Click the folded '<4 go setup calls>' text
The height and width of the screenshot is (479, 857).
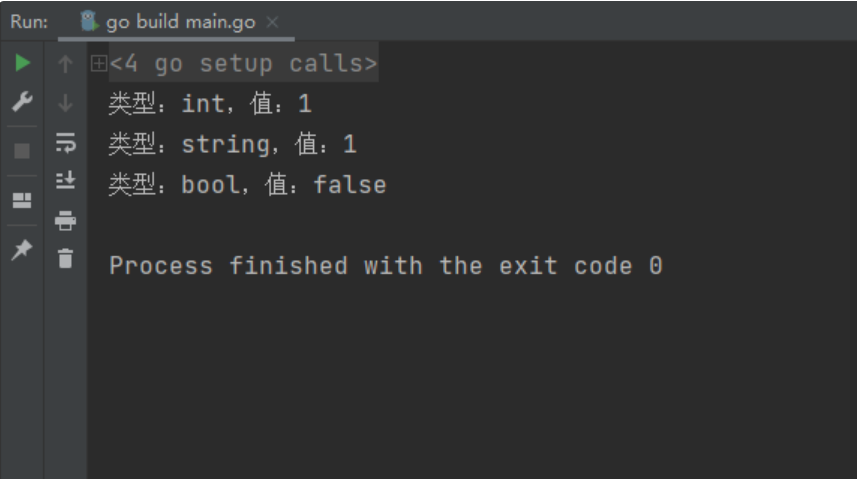click(x=243, y=63)
